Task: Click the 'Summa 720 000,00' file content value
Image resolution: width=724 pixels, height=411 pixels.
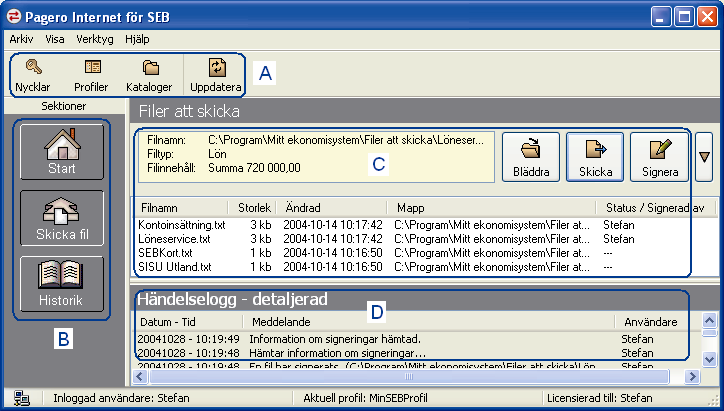Action: (x=254, y=168)
